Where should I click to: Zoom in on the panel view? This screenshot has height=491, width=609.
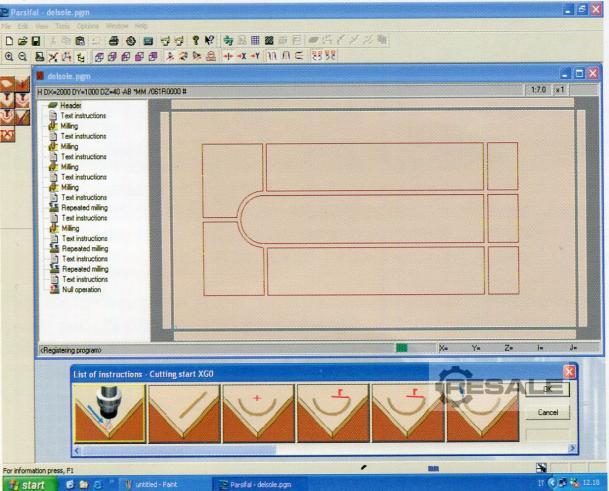[9, 57]
